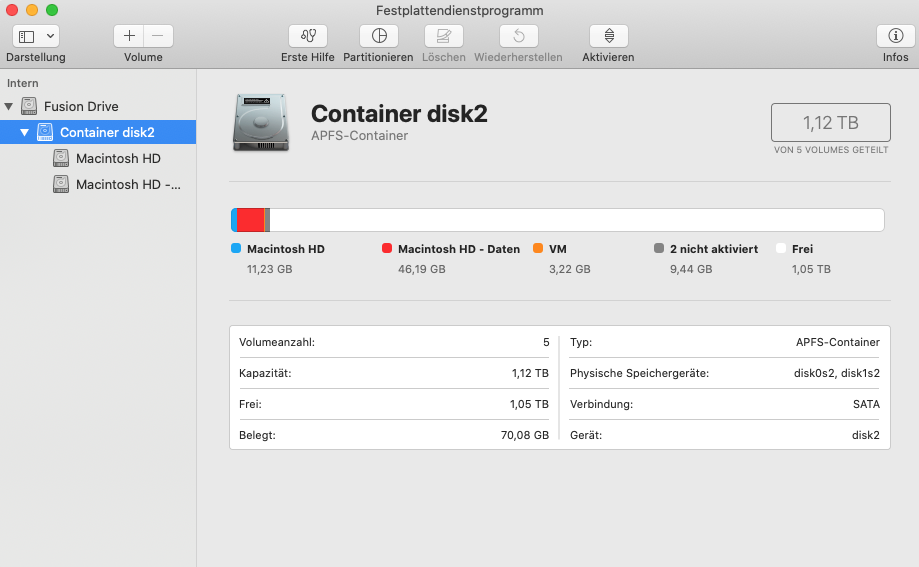Click the red segment in storage bar
The image size is (919, 567).
(250, 220)
